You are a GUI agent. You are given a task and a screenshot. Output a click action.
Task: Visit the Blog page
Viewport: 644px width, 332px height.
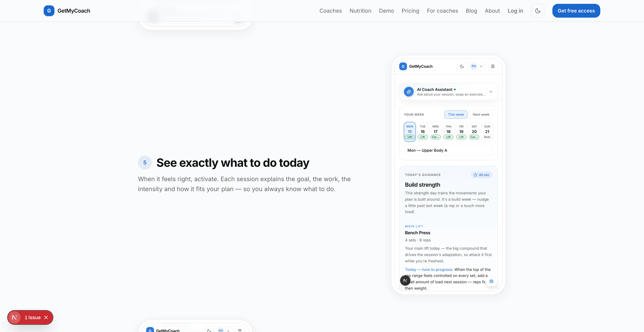coord(471,11)
